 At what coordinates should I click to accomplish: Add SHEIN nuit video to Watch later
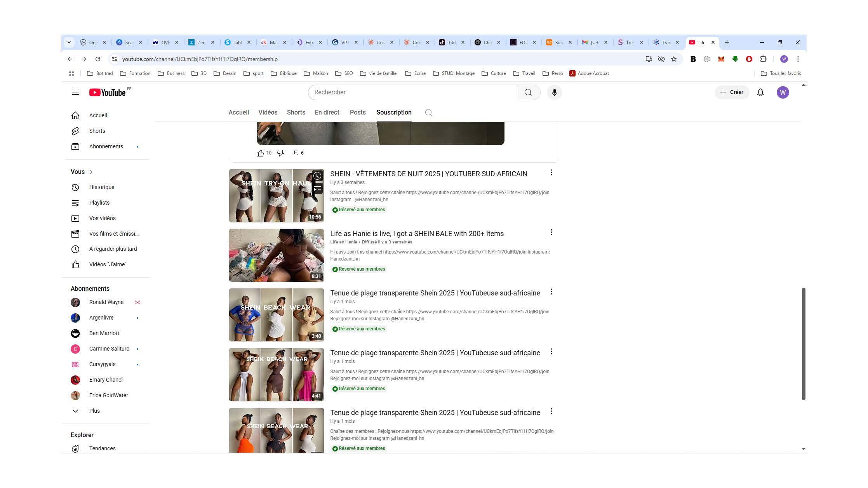[317, 176]
